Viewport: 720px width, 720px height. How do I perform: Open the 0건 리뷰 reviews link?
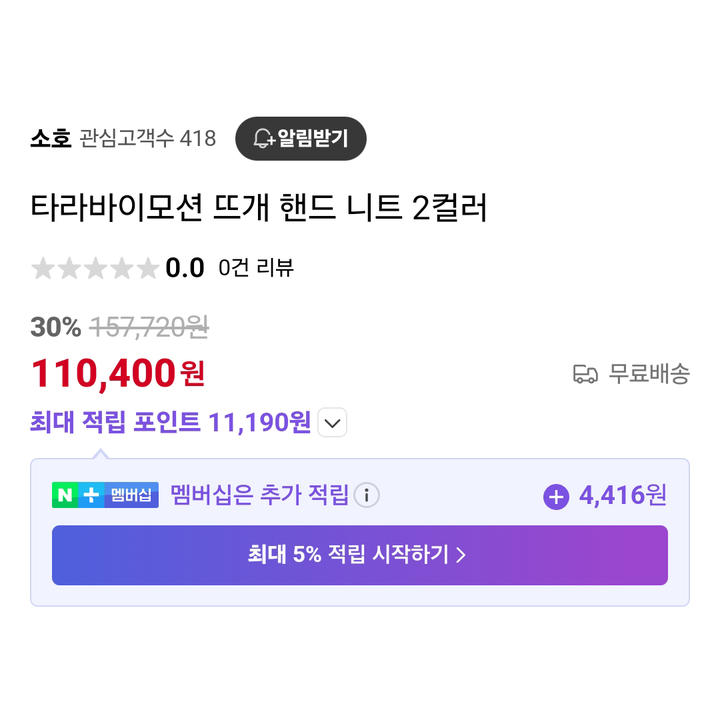[x=256, y=268]
